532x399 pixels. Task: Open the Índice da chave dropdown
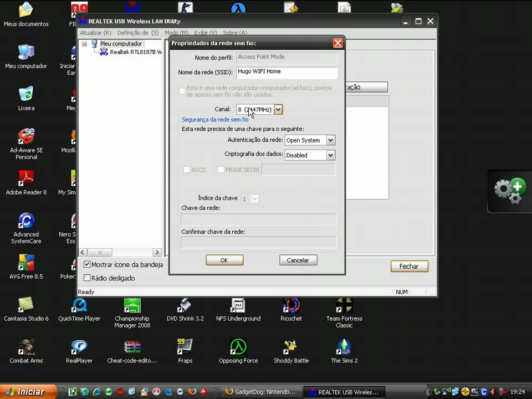255,199
